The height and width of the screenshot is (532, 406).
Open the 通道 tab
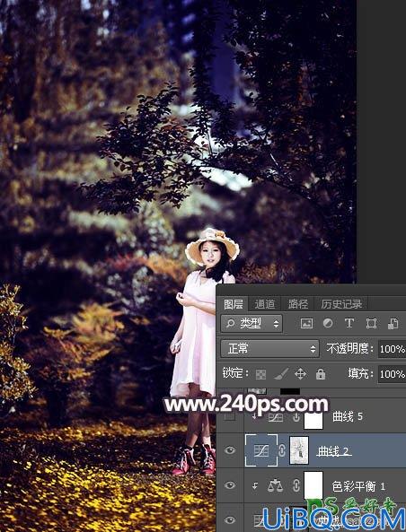click(x=264, y=304)
